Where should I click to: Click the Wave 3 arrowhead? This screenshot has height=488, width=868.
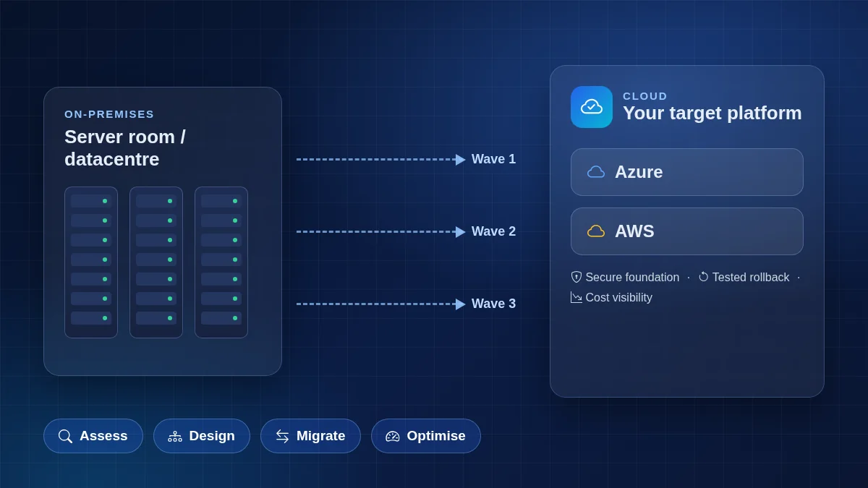461,304
